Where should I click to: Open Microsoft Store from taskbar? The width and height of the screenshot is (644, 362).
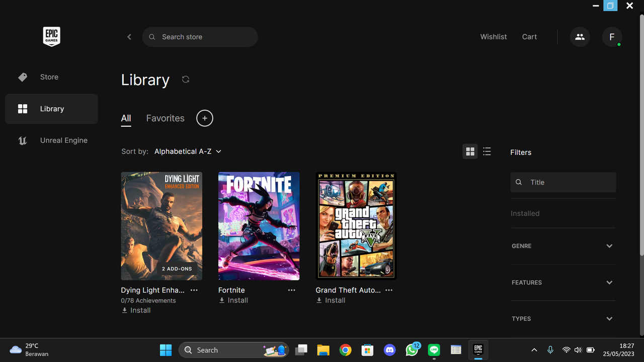tap(367, 350)
